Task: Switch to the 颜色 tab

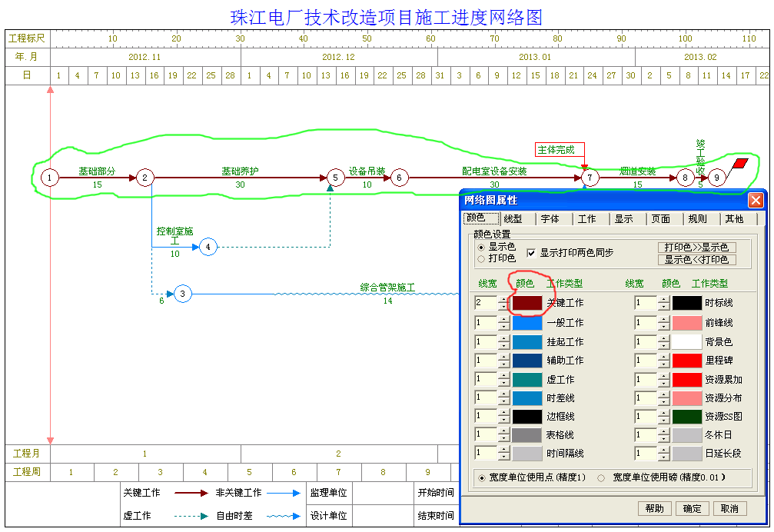Action: pos(481,218)
